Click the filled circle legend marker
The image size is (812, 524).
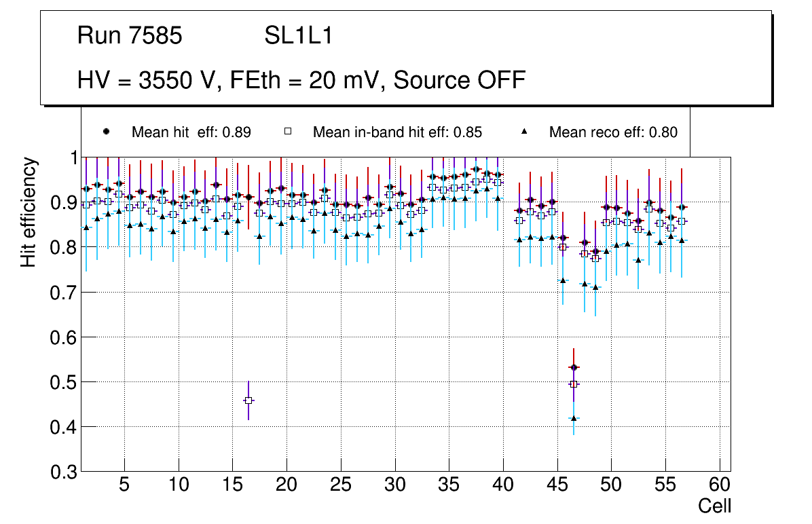click(x=107, y=132)
